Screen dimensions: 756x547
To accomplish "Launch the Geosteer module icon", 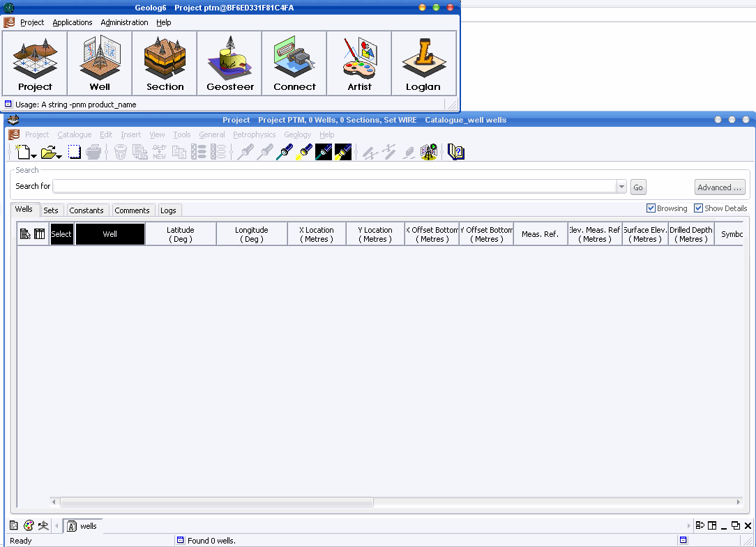I will (230, 63).
